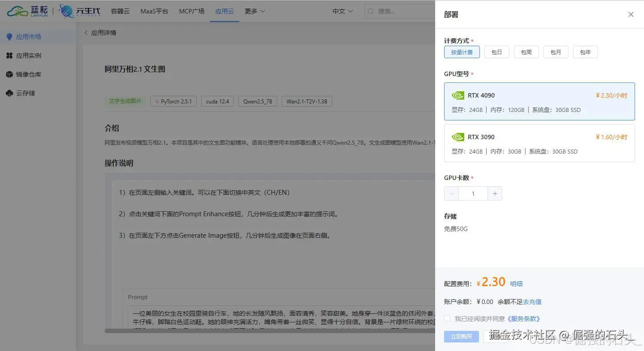Switch billing mode to 包月
The height and width of the screenshot is (351, 644).
555,51
